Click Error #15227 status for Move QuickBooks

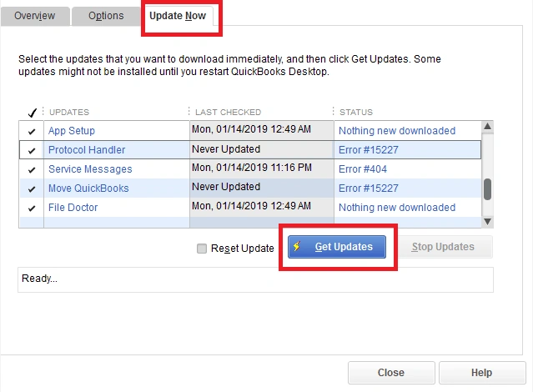click(x=368, y=188)
